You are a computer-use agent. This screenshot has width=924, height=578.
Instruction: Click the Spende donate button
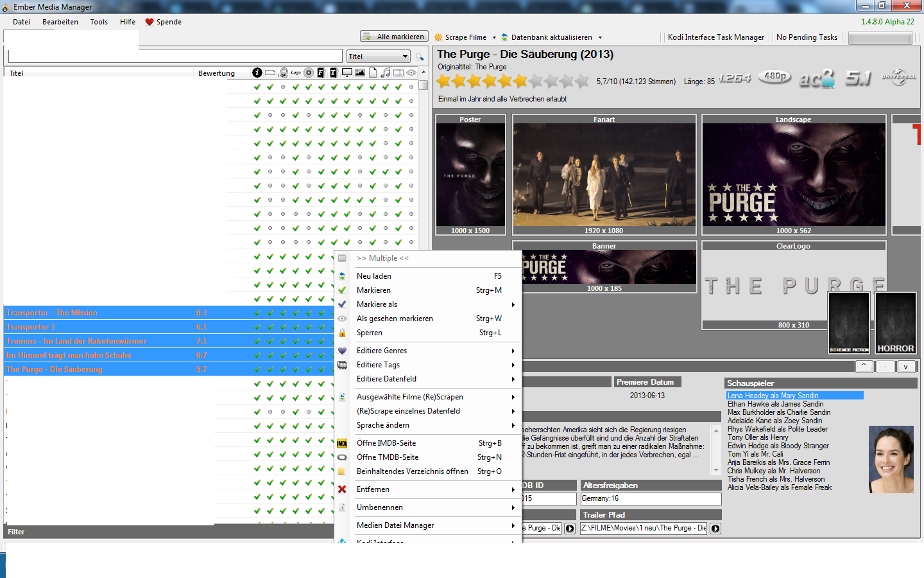164,22
